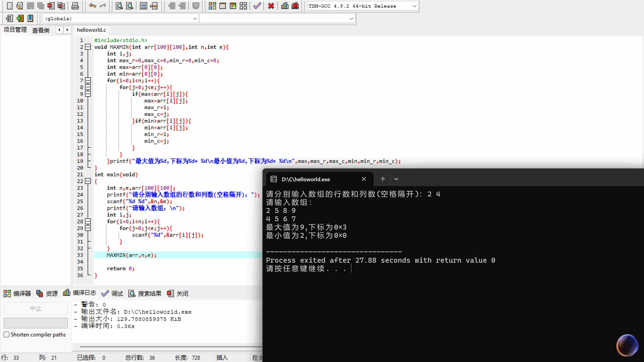Open the TDM-GCC compiler selection dropdown
Viewport: 644px width, 362px height.
(414, 6)
